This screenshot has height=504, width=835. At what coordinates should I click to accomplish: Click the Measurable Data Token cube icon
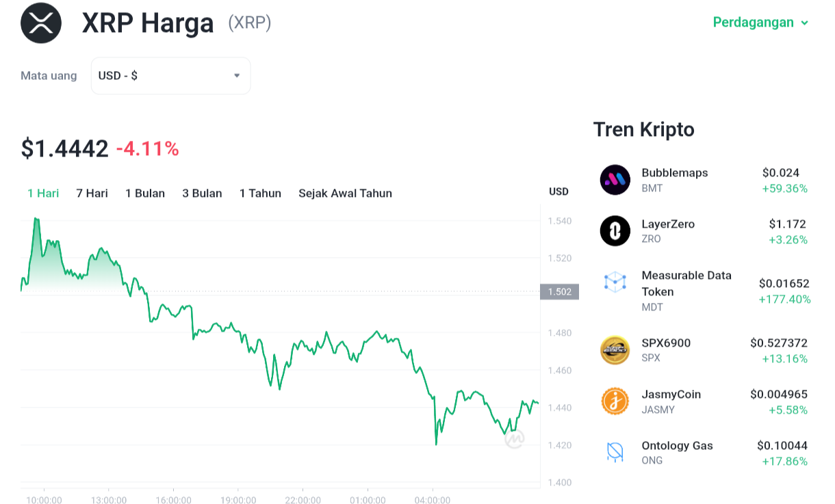tap(615, 282)
